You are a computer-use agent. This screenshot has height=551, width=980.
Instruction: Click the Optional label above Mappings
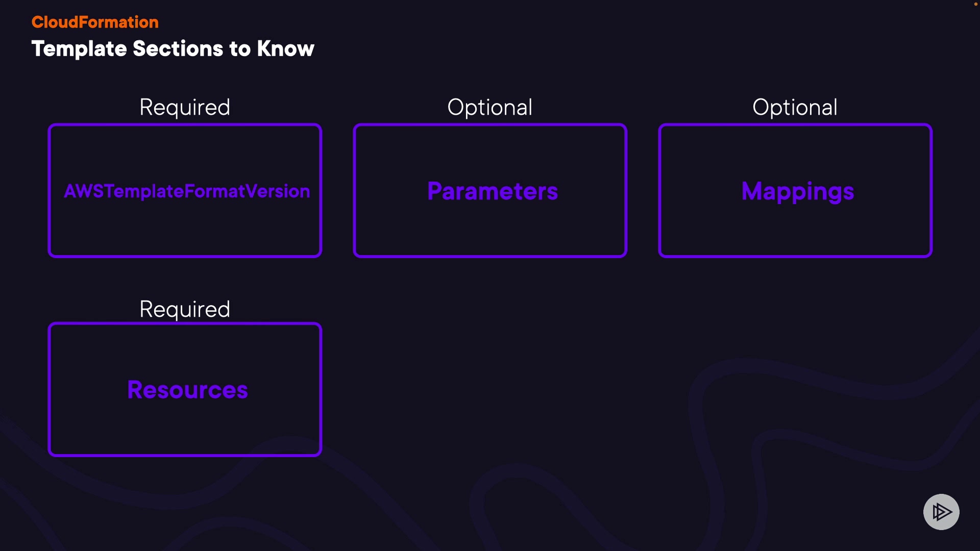click(795, 107)
